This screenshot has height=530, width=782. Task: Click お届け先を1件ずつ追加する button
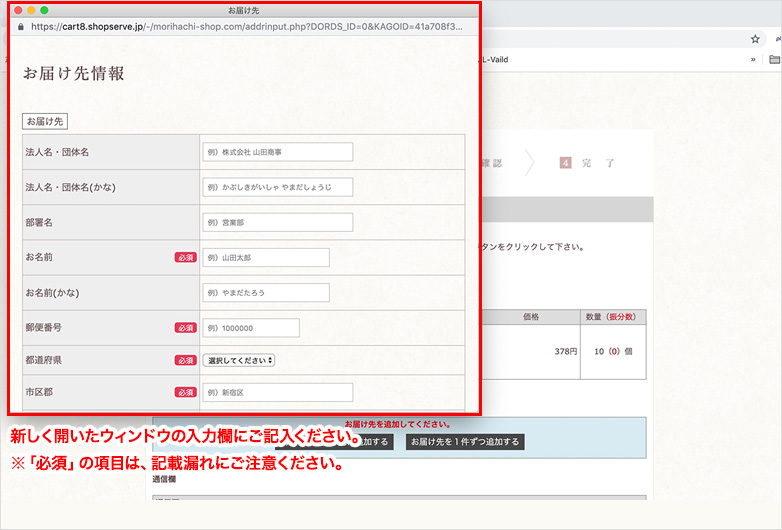coord(465,442)
